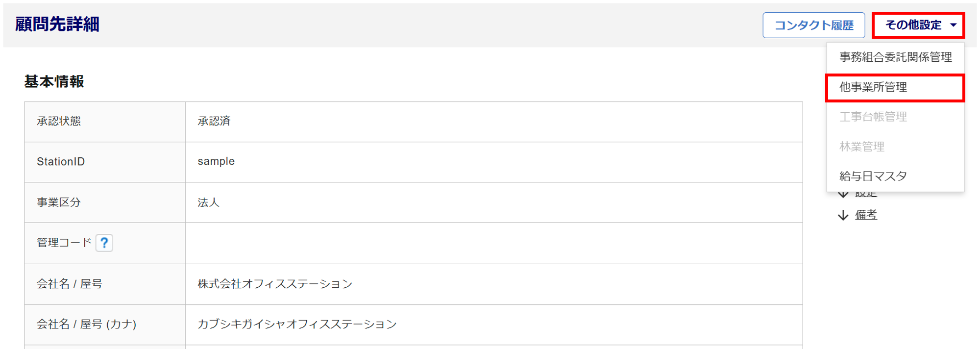Click the 法人 business type value
Image resolution: width=980 pixels, height=349 pixels.
(x=208, y=202)
